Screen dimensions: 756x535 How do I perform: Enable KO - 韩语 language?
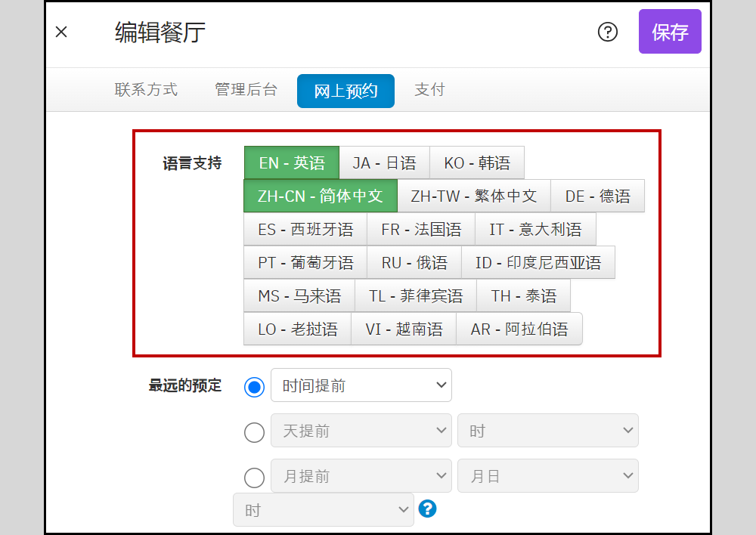[477, 163]
